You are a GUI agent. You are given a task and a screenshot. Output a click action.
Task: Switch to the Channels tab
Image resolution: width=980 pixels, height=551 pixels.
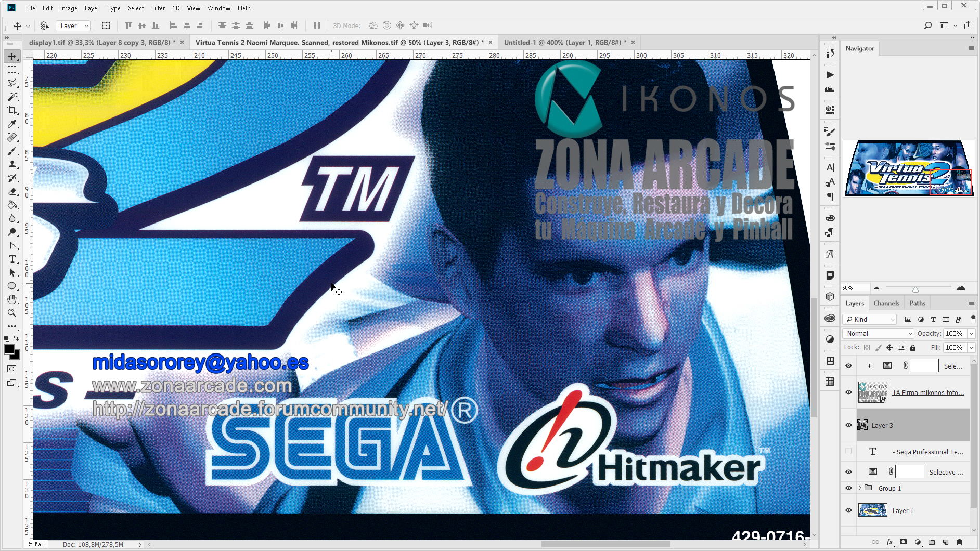886,303
